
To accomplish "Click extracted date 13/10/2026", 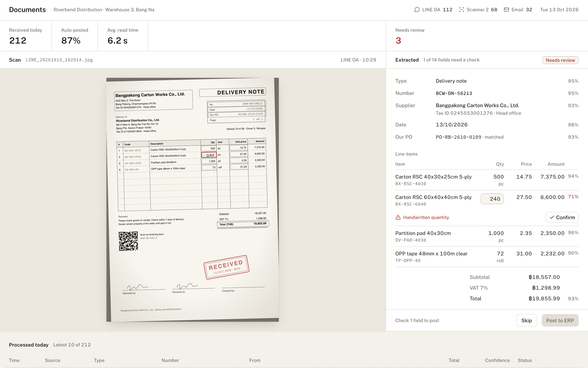I will tap(452, 125).
